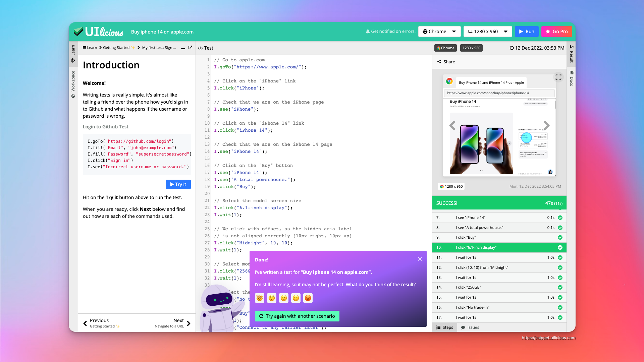The image size is (644, 362).
Task: Open the Chrome browser dropdown
Action: click(x=439, y=32)
